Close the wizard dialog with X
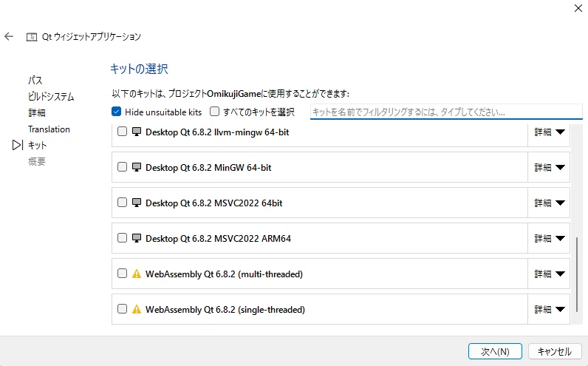This screenshot has height=366, width=588. coord(578,8)
